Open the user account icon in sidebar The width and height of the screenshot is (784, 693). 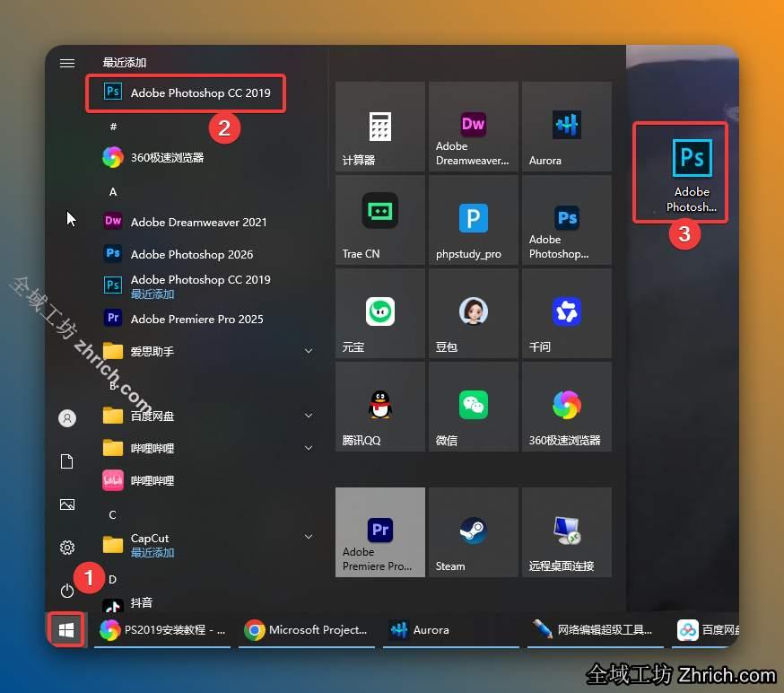(67, 418)
